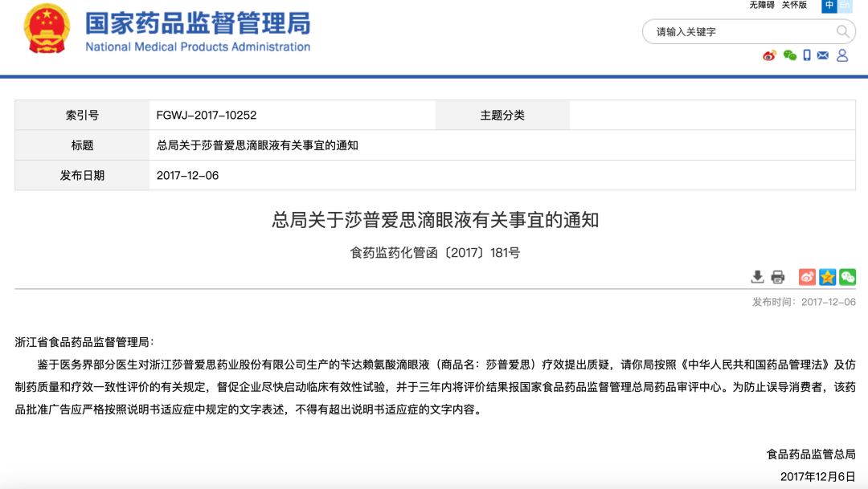Click the 国家药品监督管理局 site title
Screen dimensions: 868x489
[198, 24]
